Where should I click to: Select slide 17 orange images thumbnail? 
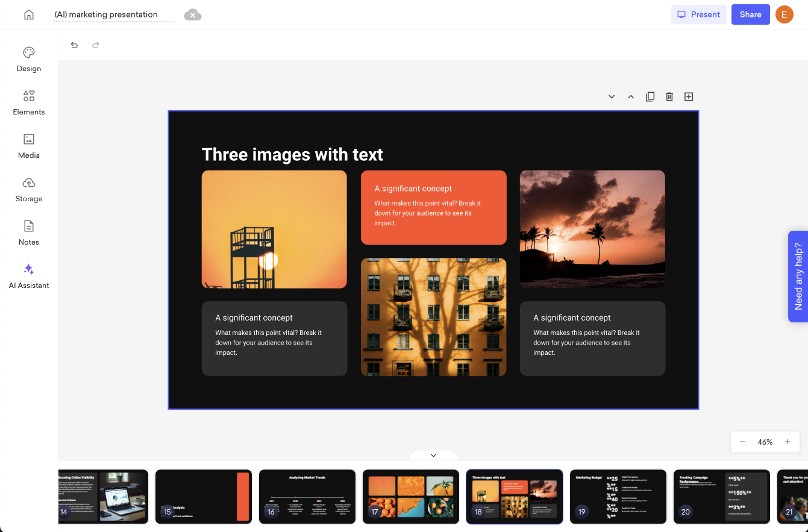pos(411,497)
